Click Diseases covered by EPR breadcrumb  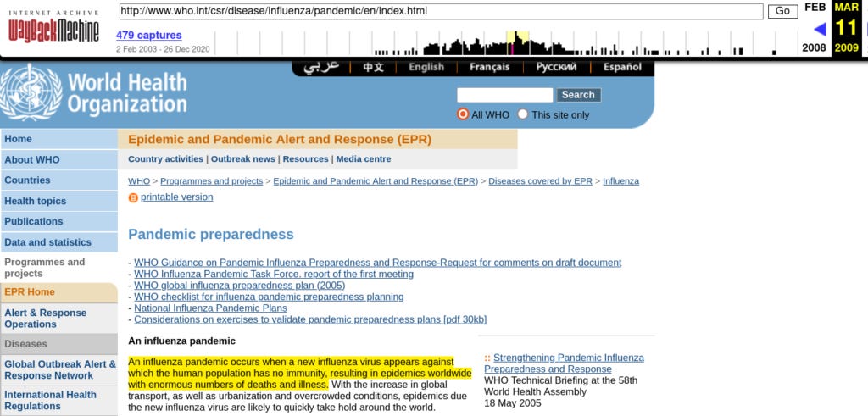(540, 181)
